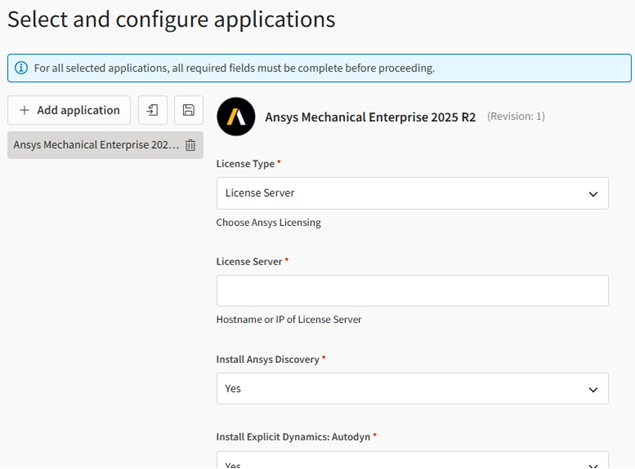This screenshot has width=635, height=469.
Task: Click the '(Revision: 1)' text
Action: [x=516, y=117]
